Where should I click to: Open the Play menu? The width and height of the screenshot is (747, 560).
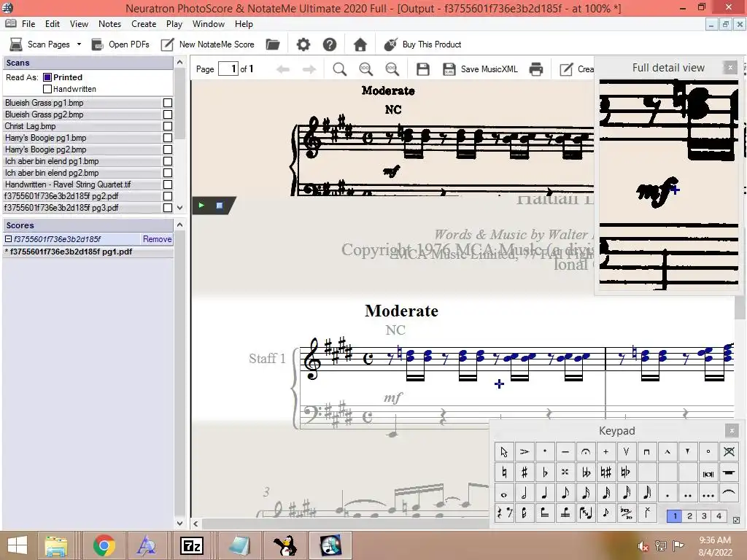174,24
